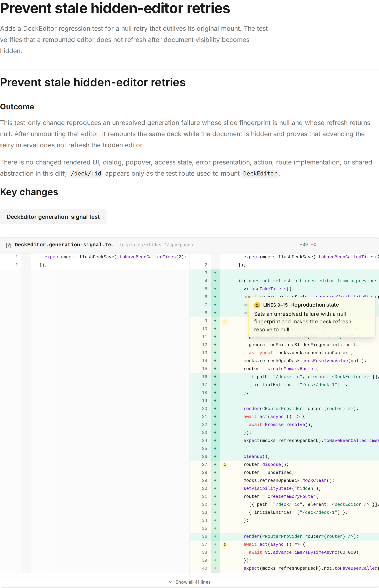This screenshot has width=379, height=588.
Task: Select the DeckEditor generation-signal test tab
Action: click(53, 217)
